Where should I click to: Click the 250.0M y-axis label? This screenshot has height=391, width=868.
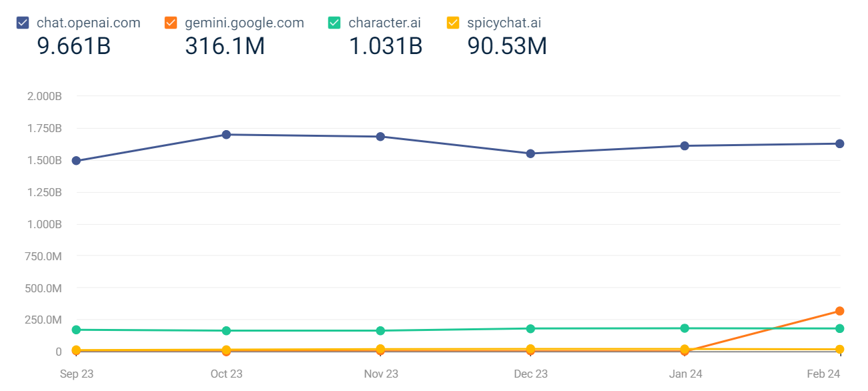click(x=44, y=320)
